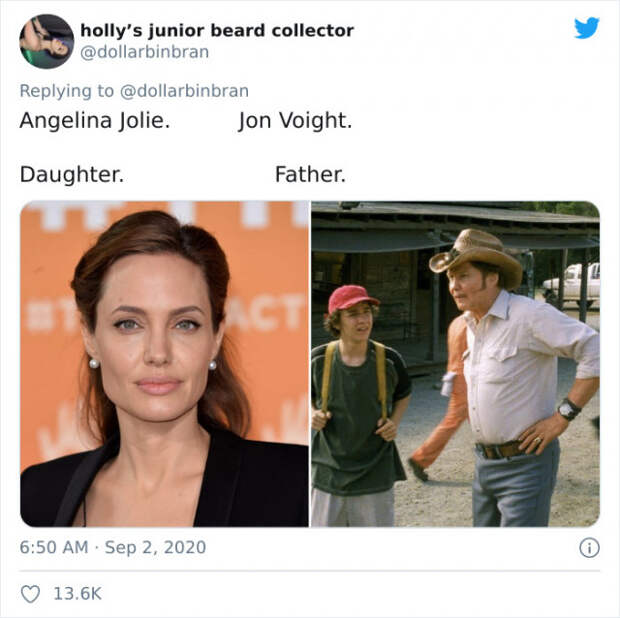Open holly's junior beard collector profile name
The image size is (620, 618).
217,31
